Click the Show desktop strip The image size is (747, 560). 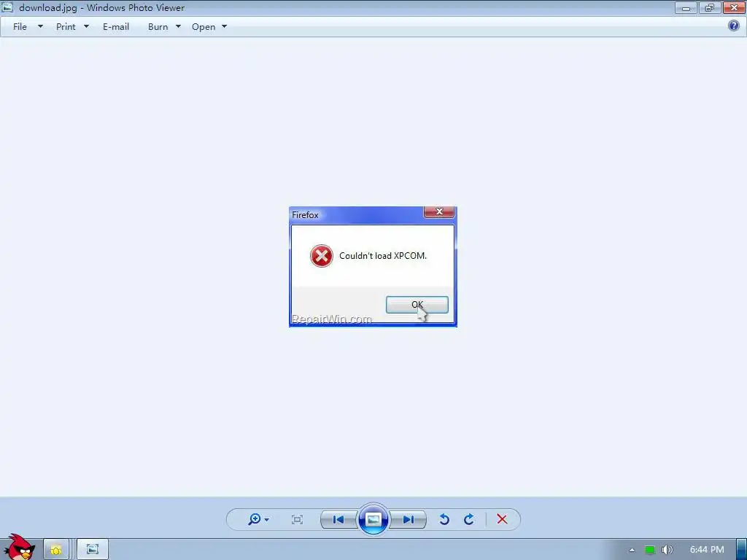point(741,550)
